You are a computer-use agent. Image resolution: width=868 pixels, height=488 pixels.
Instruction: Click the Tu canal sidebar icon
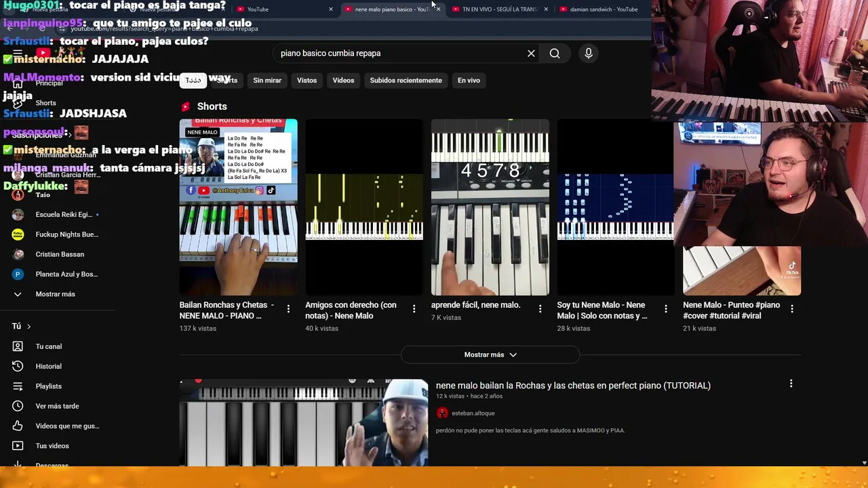tap(18, 346)
